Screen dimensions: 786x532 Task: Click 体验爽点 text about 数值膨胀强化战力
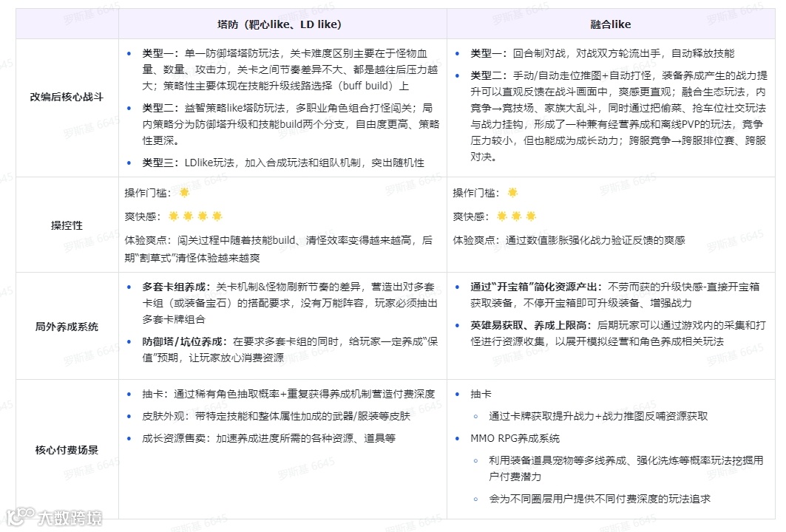pos(569,240)
